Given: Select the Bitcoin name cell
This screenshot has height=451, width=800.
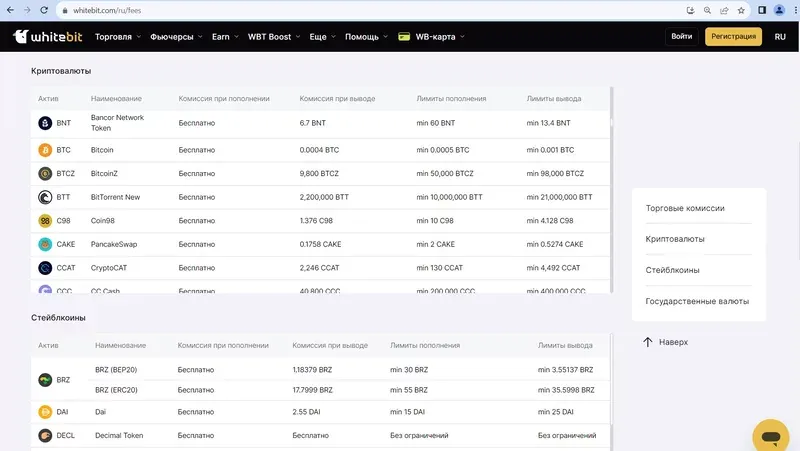Looking at the screenshot, I should 102,150.
